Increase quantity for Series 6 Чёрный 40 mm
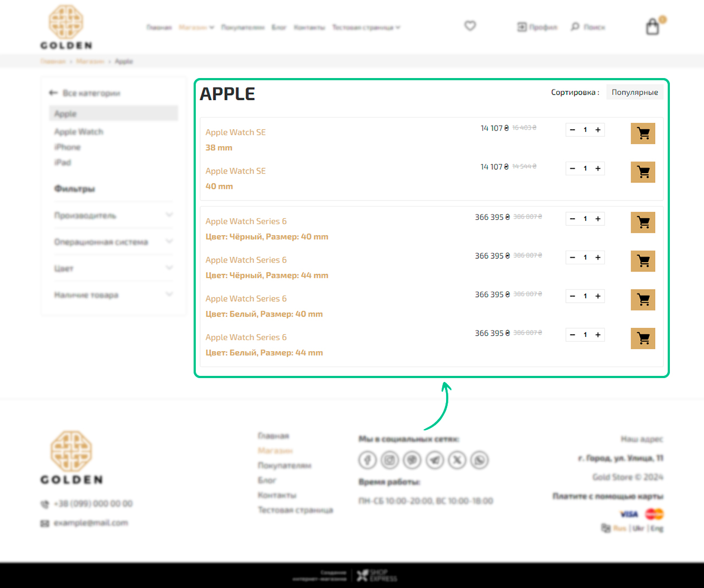 598,219
